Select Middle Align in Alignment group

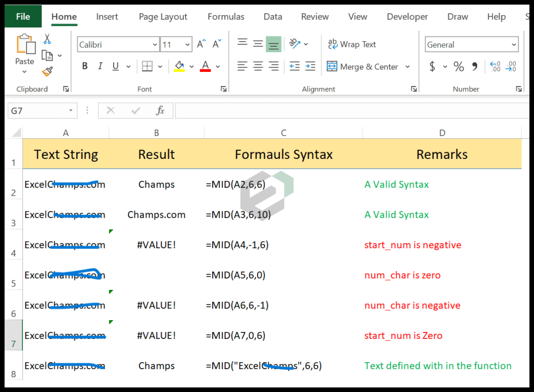(x=258, y=44)
